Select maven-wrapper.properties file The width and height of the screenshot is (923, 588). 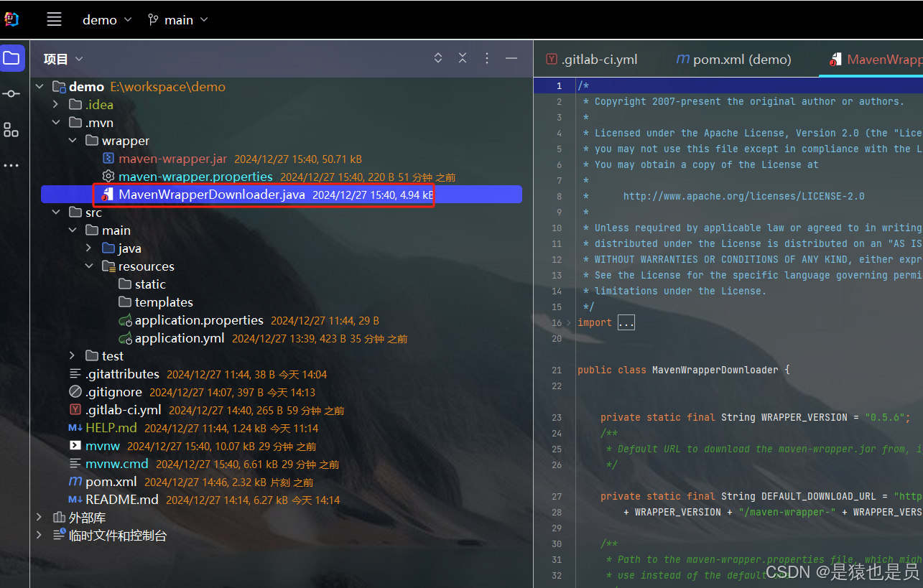(x=195, y=177)
